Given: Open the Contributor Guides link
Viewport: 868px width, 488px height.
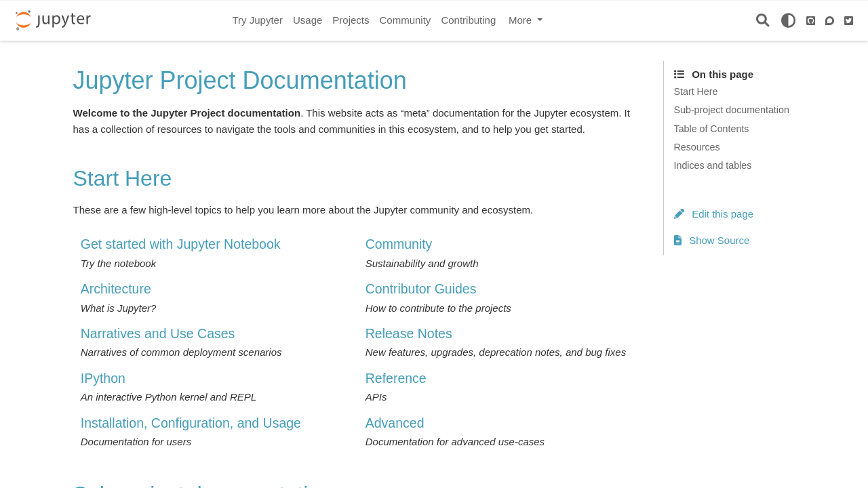Looking at the screenshot, I should click(421, 289).
